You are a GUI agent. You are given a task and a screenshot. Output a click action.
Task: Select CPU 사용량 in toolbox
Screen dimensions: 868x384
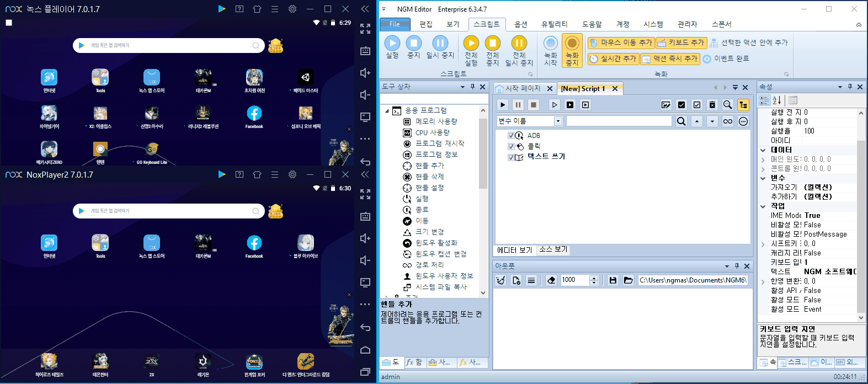tap(433, 132)
